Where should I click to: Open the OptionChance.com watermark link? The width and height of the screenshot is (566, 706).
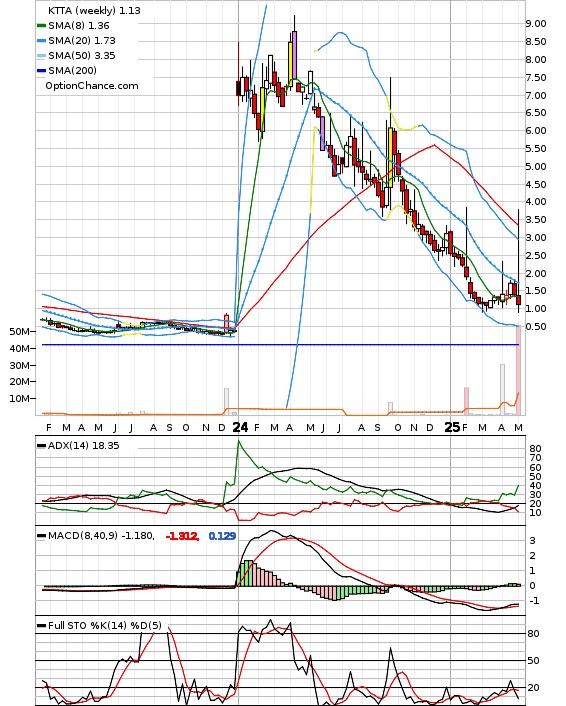(x=92, y=86)
